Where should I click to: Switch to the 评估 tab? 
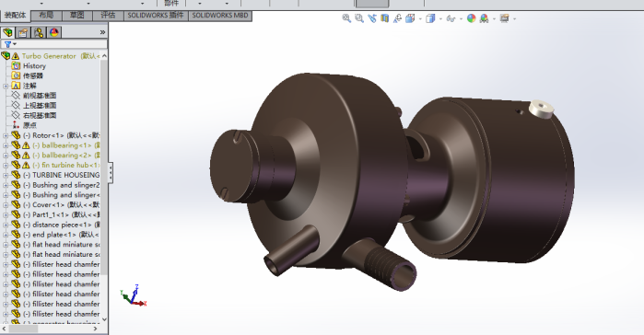coord(108,15)
